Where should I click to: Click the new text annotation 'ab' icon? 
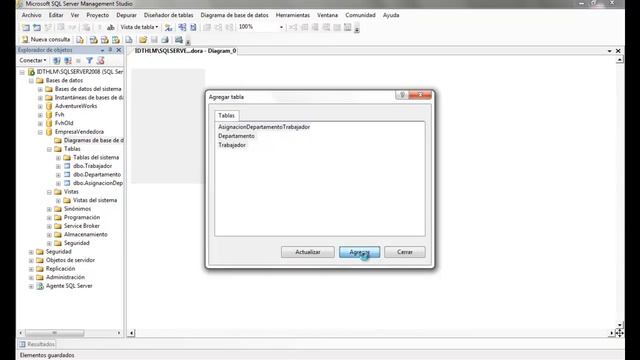tap(111, 27)
